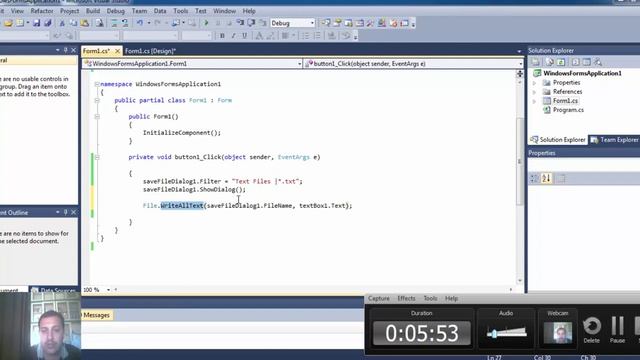The height and width of the screenshot is (360, 640).
Task: Click the Property Pages icon in Properties panel
Action: [561, 178]
